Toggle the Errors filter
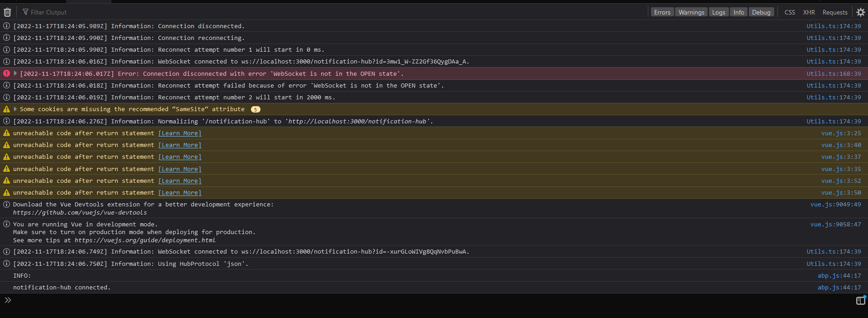Image resolution: width=868 pixels, height=318 pixels. [662, 12]
